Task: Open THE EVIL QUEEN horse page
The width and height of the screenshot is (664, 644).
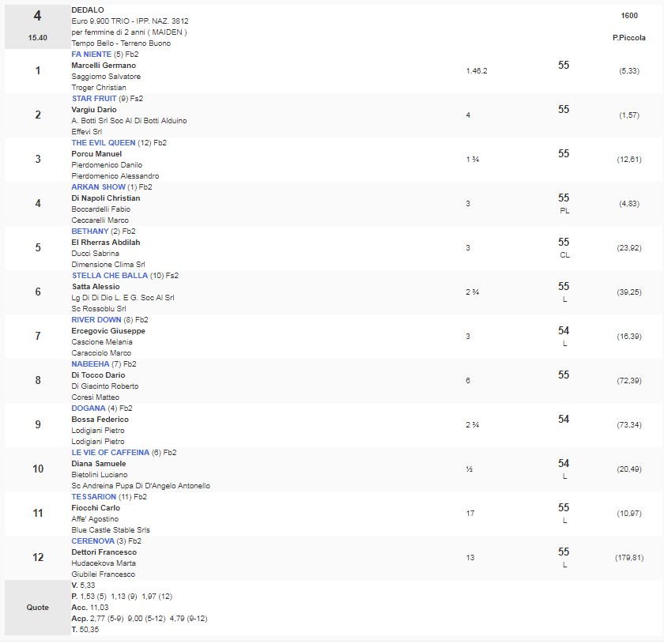Action: 103,143
